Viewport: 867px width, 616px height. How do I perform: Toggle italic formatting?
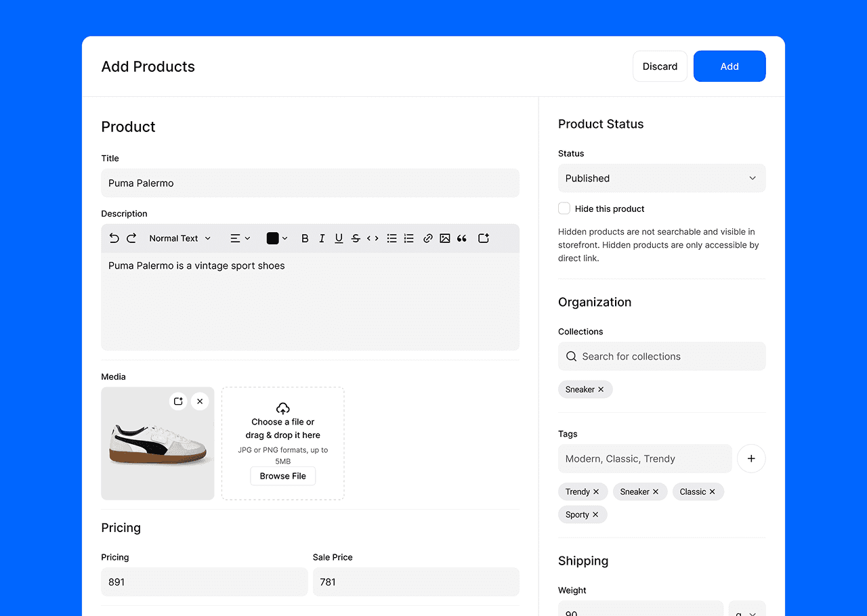click(322, 238)
